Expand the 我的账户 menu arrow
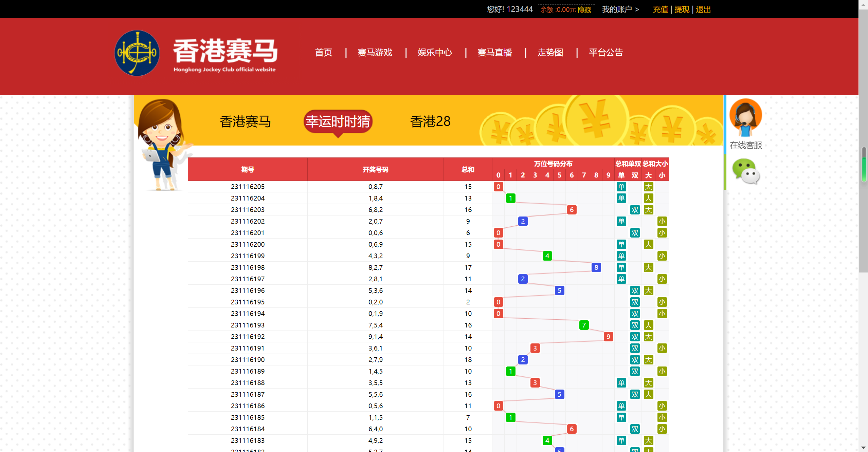The width and height of the screenshot is (868, 452). (637, 10)
